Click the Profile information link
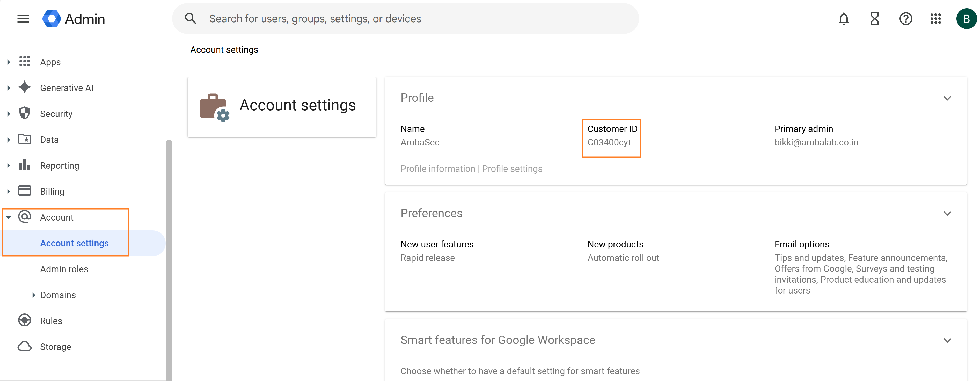Viewport: 980px width, 381px height. point(437,168)
